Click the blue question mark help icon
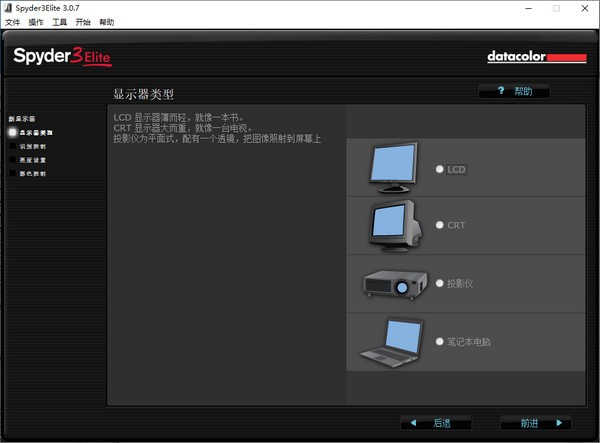600x443 pixels. [501, 91]
